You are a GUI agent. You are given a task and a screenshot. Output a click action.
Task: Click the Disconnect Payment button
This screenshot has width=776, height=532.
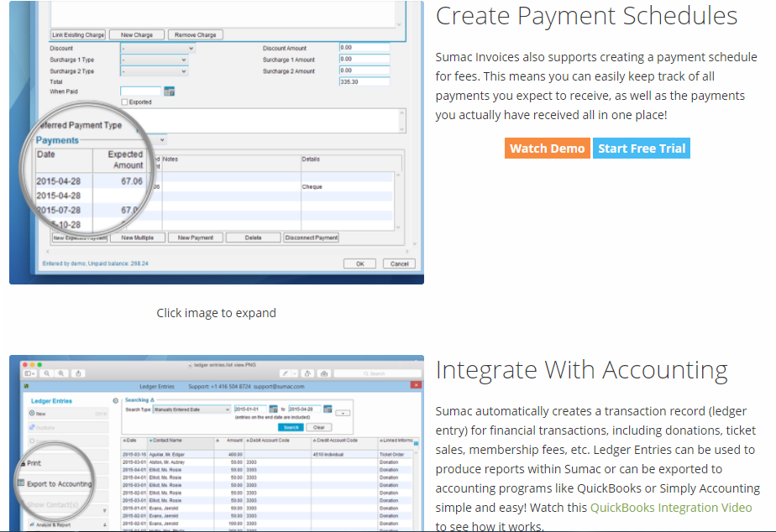[x=312, y=237]
